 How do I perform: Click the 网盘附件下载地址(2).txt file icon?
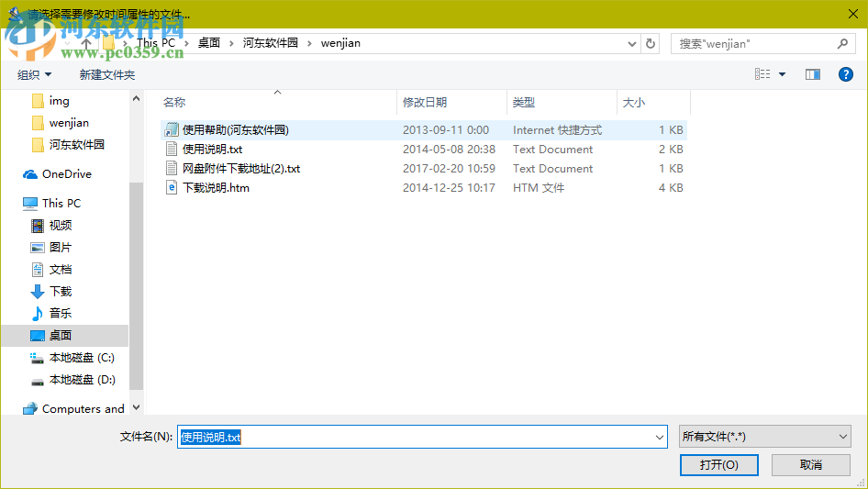[x=172, y=169]
